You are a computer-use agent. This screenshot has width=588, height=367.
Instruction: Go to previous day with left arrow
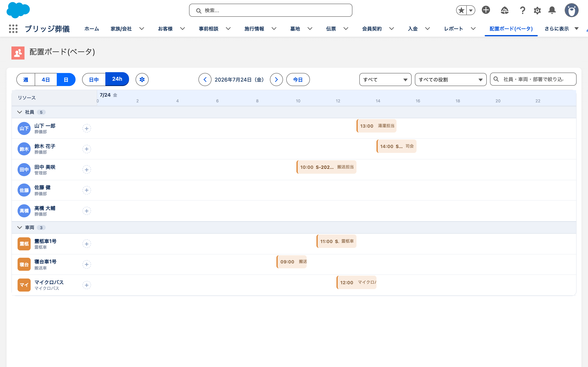[x=205, y=80]
